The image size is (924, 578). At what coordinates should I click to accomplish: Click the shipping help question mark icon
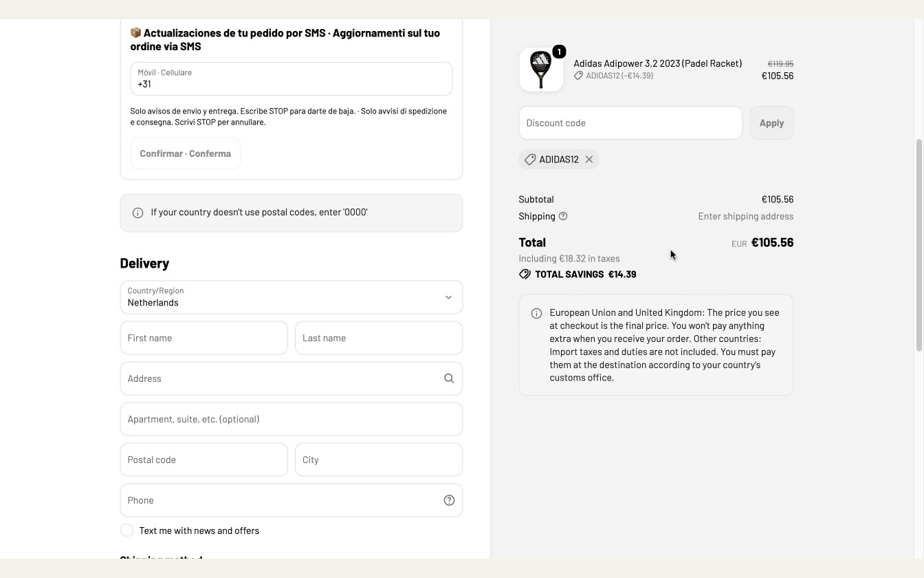pos(563,216)
